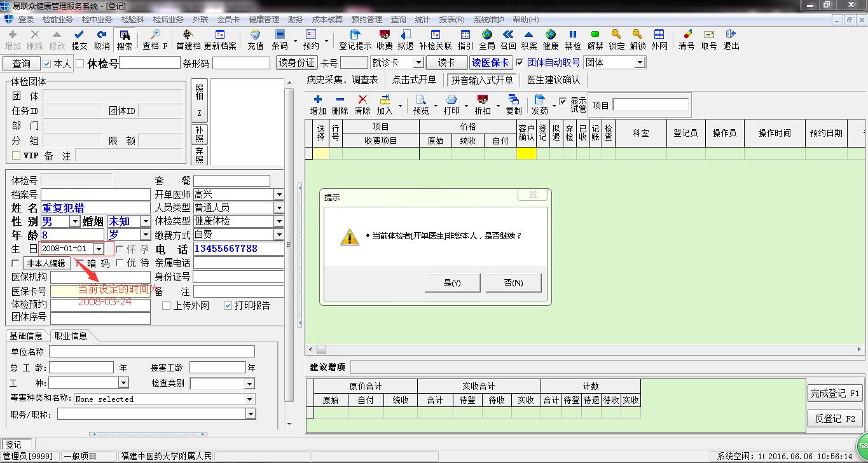Screen dimensions: 868x463
Task: Check the 优待 checkbox
Action: [120, 263]
